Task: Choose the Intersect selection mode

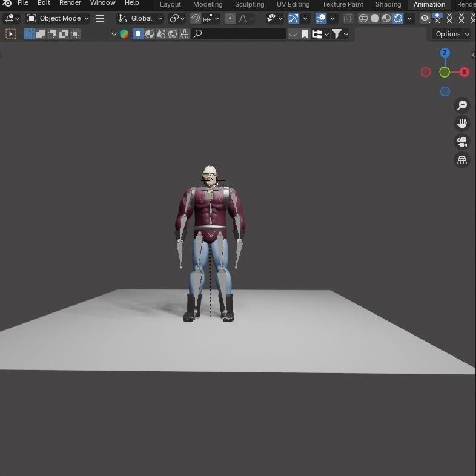Action: [x=75, y=34]
